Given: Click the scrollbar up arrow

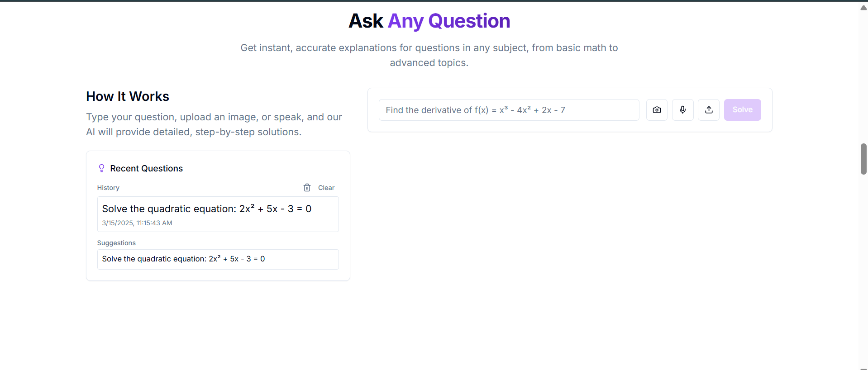Looking at the screenshot, I should pyautogui.click(x=863, y=7).
